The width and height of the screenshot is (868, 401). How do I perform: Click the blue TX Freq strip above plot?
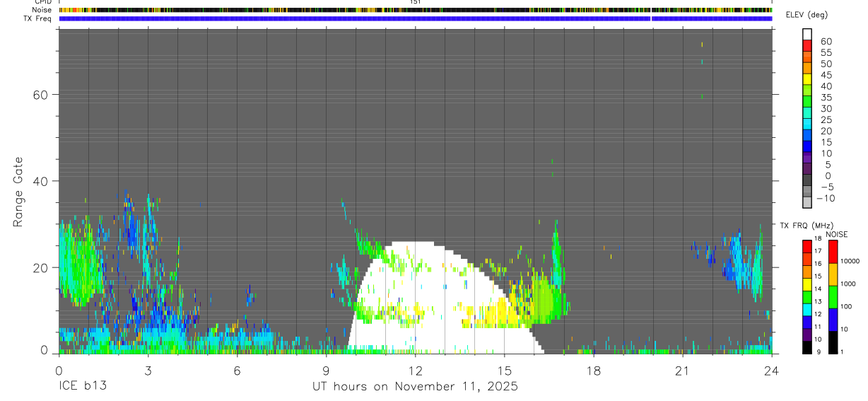click(416, 18)
